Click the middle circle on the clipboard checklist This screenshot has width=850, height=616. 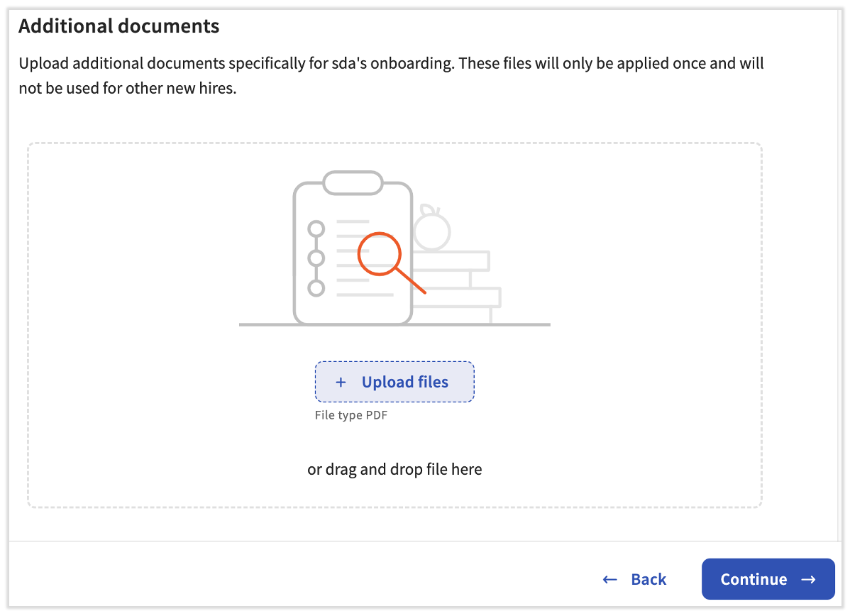tap(316, 258)
